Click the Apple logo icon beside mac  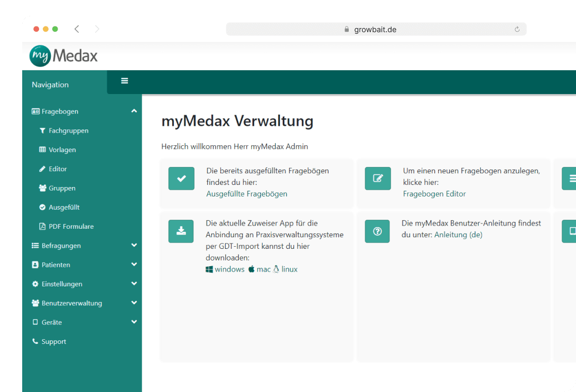pos(252,269)
